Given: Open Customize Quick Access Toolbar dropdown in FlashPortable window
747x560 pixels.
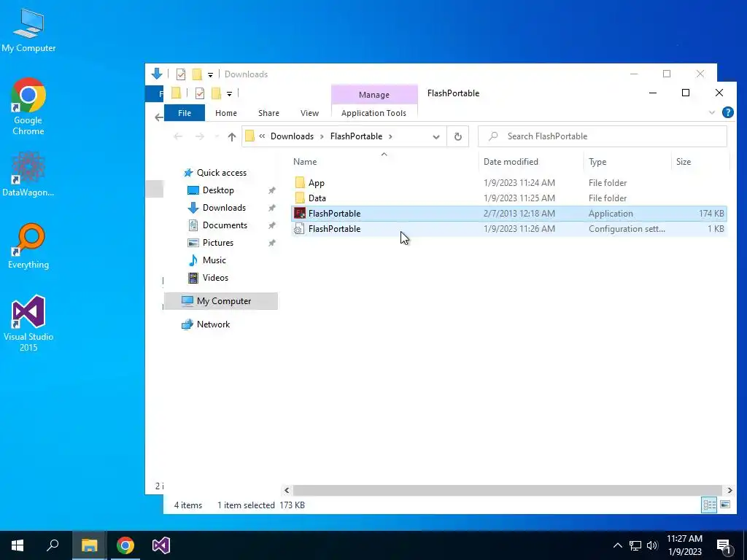Looking at the screenshot, I should pos(229,94).
